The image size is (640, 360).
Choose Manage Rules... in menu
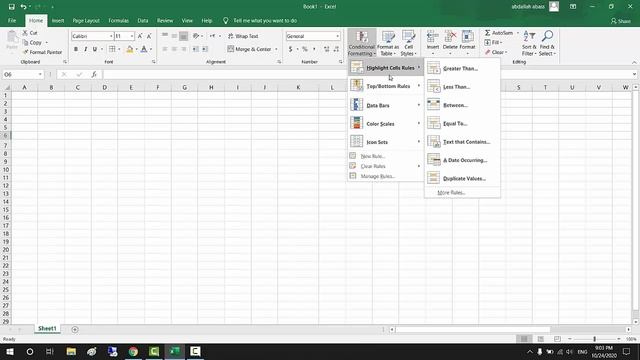(x=385, y=176)
